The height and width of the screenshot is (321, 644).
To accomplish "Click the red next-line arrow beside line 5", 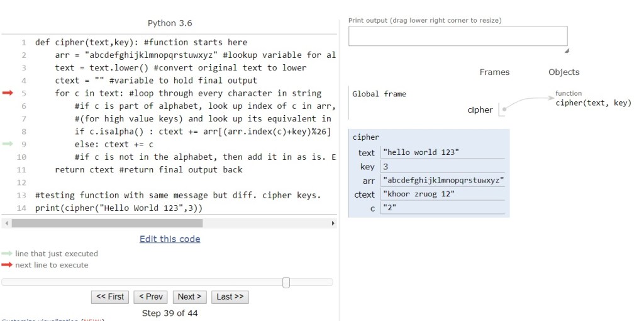I will pos(8,93).
